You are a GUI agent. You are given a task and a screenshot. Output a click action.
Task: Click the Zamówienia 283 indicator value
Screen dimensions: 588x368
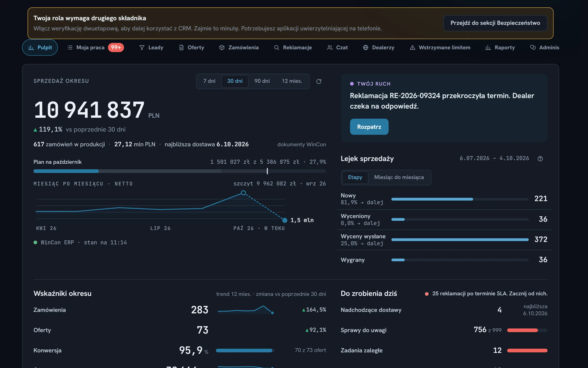tap(200, 310)
